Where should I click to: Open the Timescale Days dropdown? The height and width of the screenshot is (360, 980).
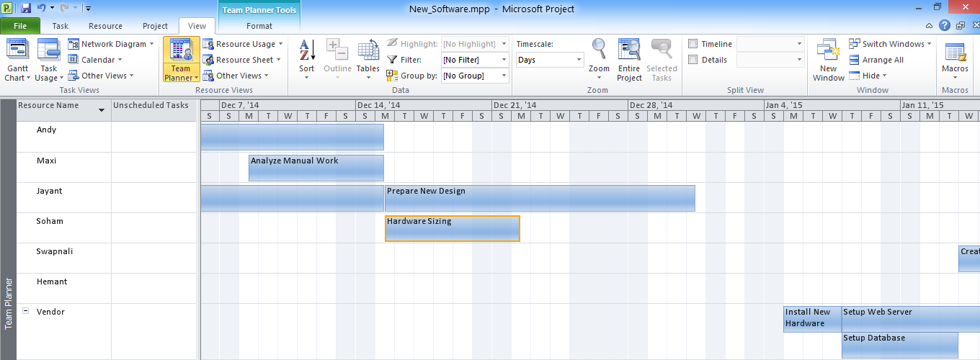tap(579, 60)
